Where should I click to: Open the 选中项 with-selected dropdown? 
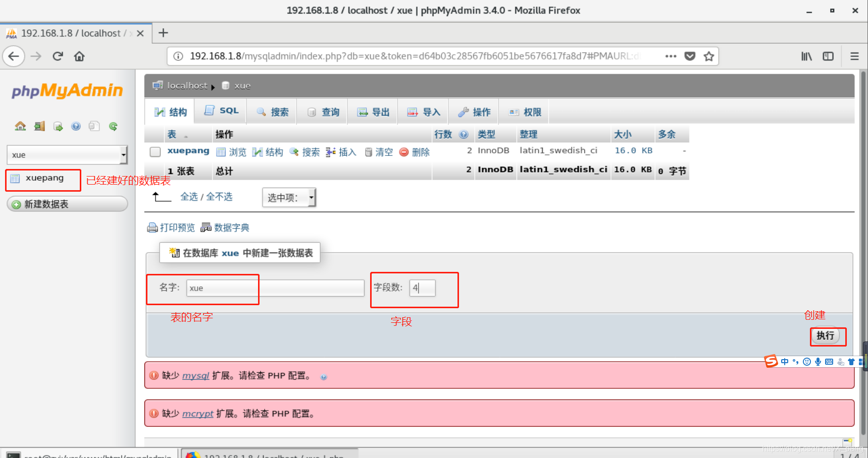289,197
